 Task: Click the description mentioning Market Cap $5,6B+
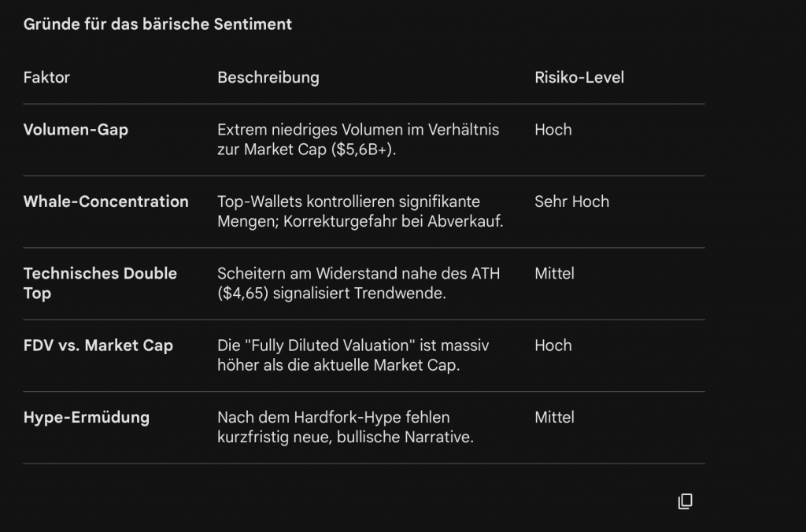(x=358, y=139)
